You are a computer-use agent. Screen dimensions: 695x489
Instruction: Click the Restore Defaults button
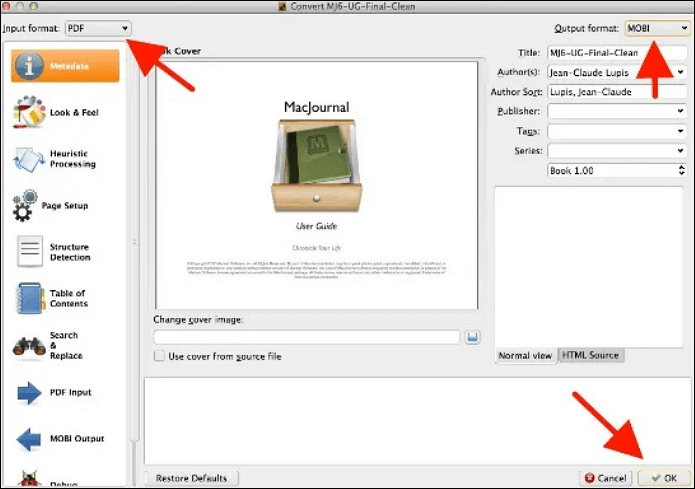pyautogui.click(x=191, y=478)
